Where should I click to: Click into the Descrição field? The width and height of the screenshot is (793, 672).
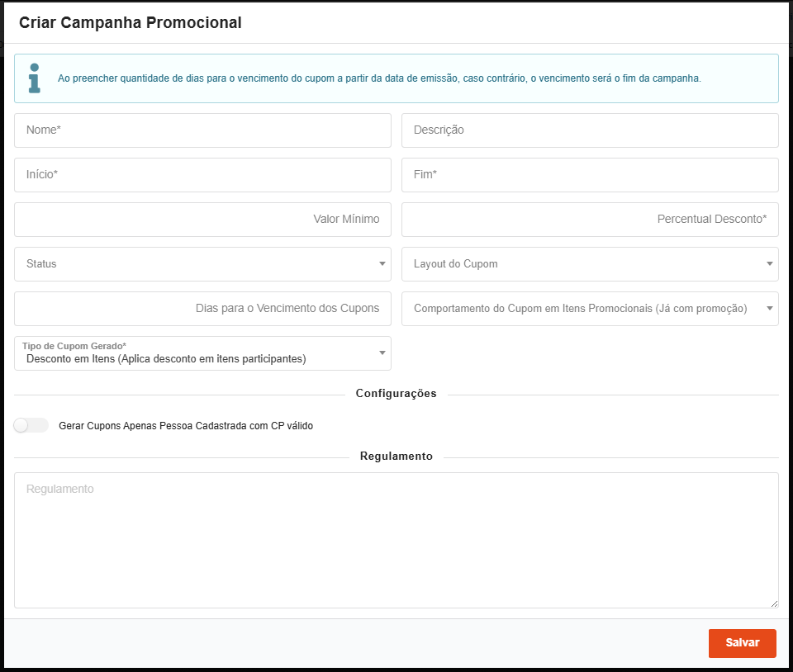coord(590,130)
